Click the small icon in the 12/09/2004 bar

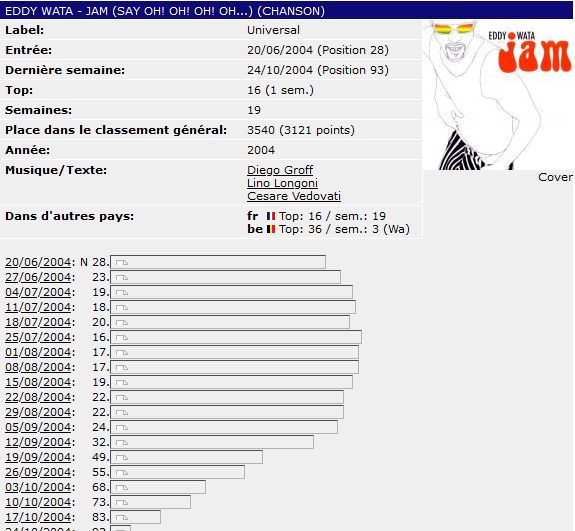[x=122, y=443]
